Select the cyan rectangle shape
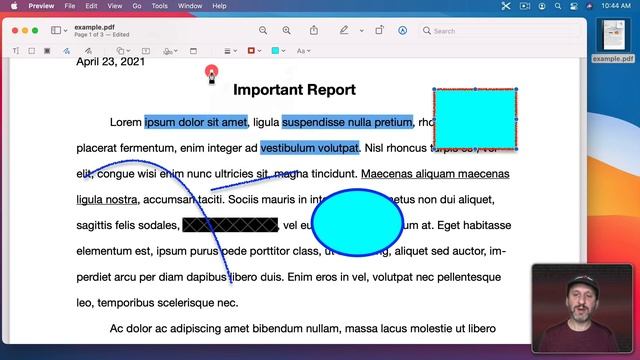The width and height of the screenshot is (640, 360). (x=475, y=119)
